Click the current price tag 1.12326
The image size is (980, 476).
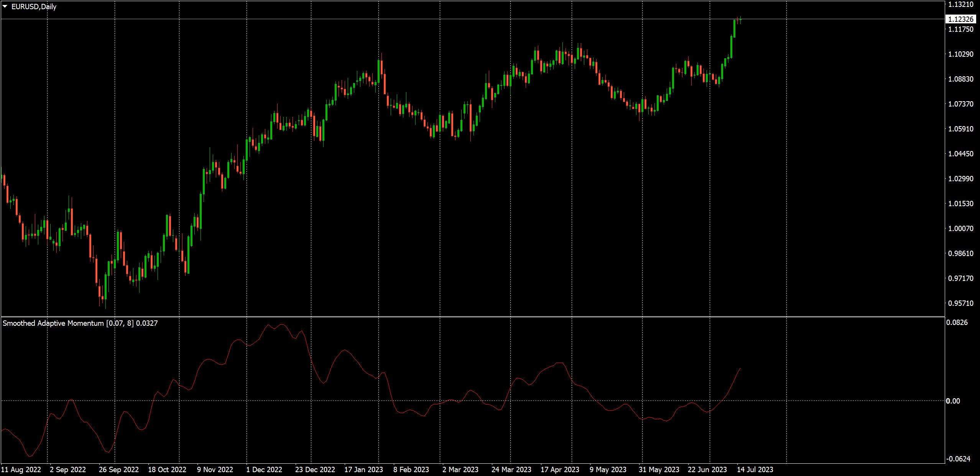960,19
